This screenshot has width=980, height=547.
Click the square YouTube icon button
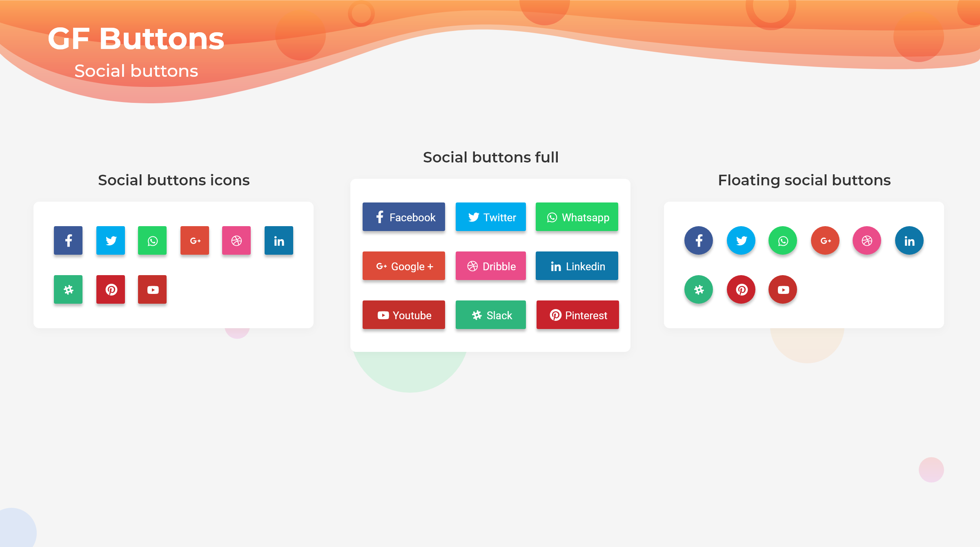152,289
